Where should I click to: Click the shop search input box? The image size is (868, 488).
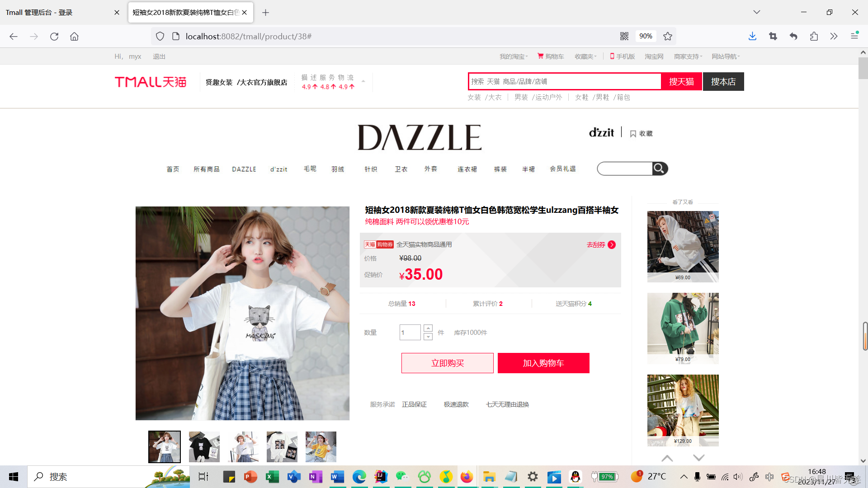tap(625, 169)
